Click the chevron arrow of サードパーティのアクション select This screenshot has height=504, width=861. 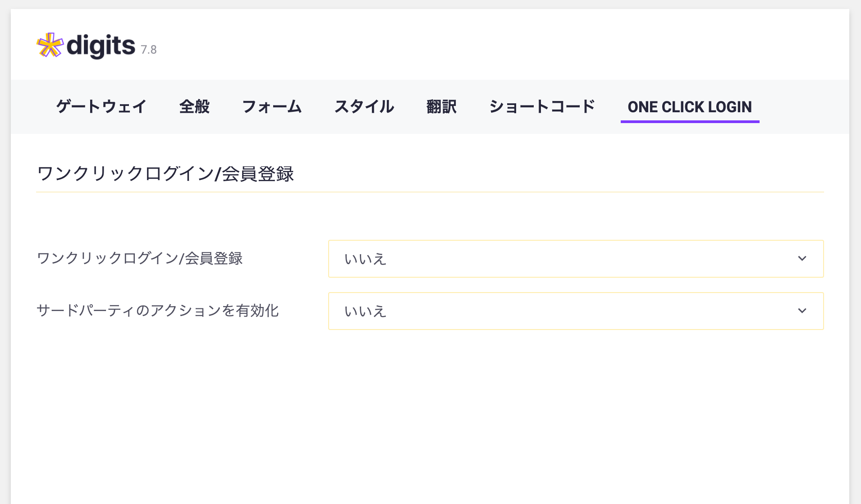(x=802, y=311)
